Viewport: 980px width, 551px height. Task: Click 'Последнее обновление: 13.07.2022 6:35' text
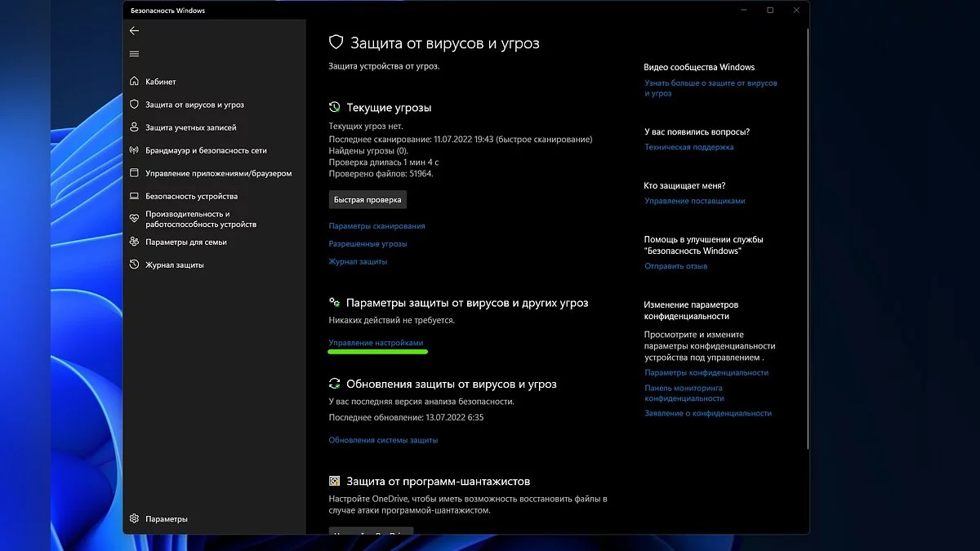[x=406, y=417]
